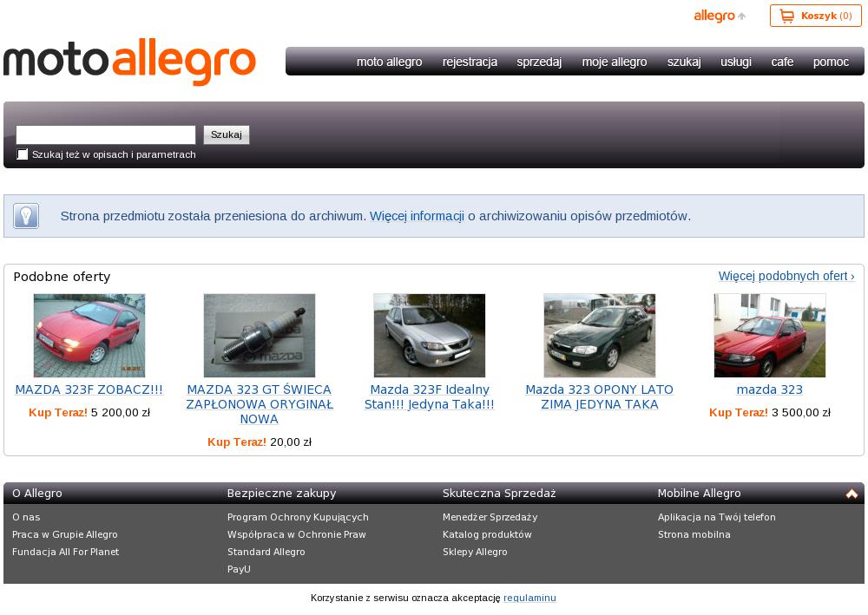Open 'Katalog produktów' footer link
Screen dimensions: 868x615
point(487,534)
